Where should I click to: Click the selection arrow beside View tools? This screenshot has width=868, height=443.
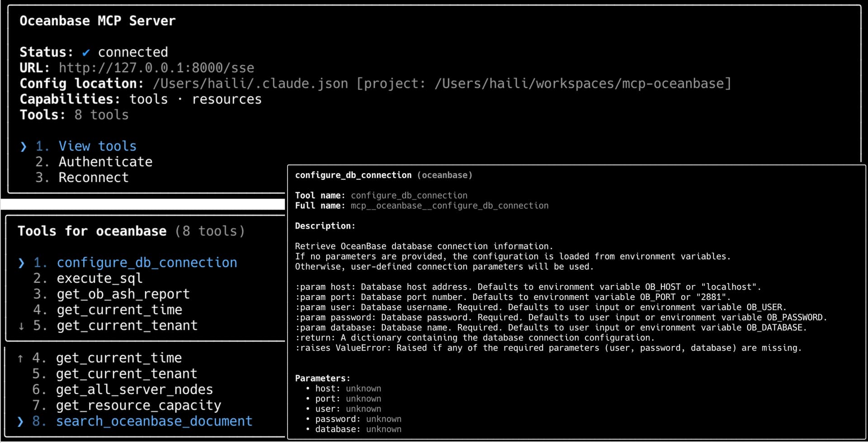click(24, 147)
